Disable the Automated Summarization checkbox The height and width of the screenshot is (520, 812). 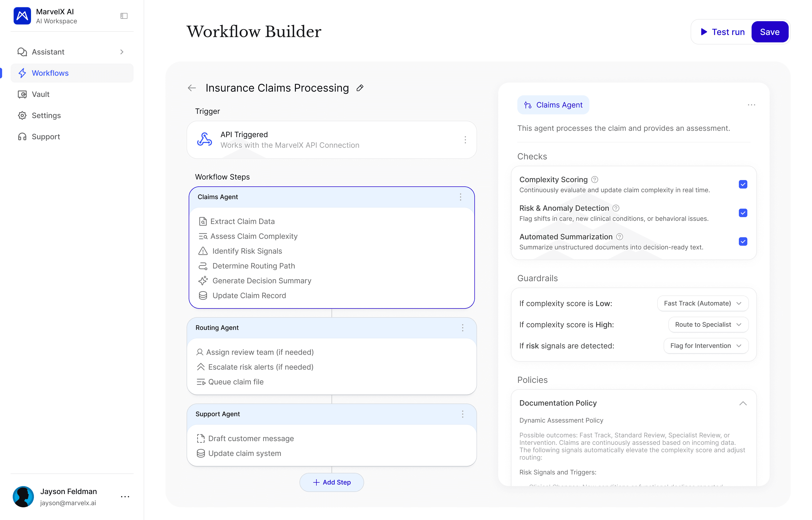tap(743, 241)
